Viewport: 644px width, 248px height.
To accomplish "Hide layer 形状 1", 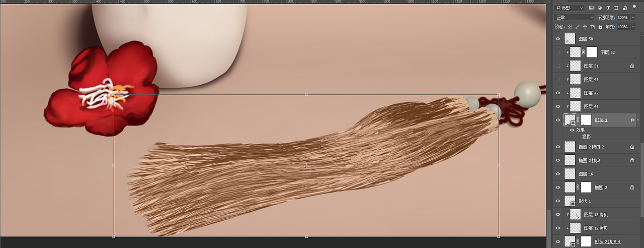I will coord(557,201).
